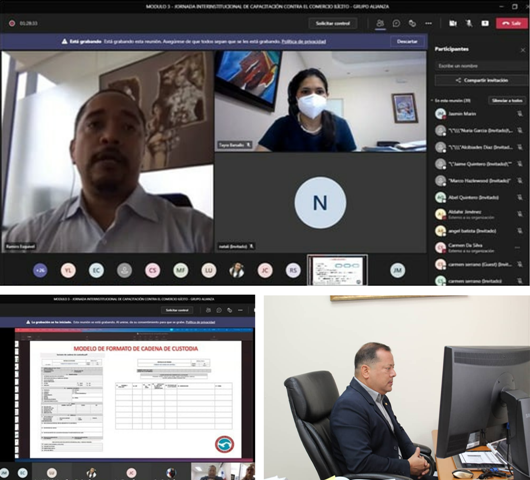
Task: Open the participants panel icon in toolbar
Action: (x=380, y=23)
